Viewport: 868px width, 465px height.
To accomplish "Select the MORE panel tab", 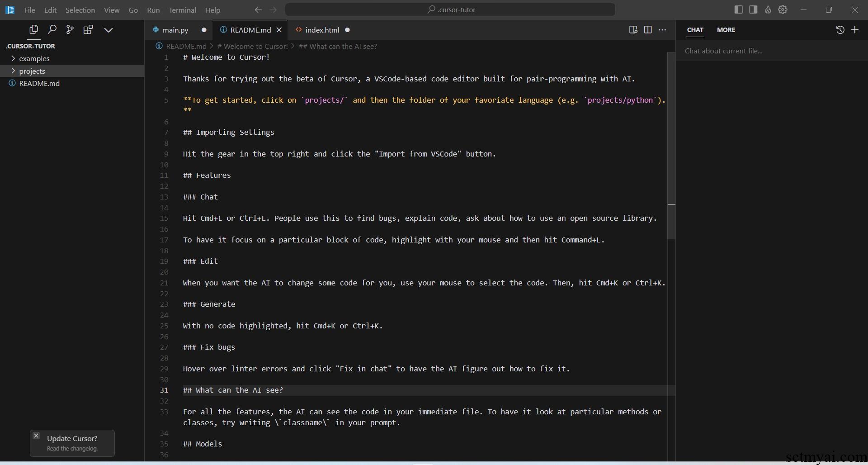I will (x=726, y=30).
